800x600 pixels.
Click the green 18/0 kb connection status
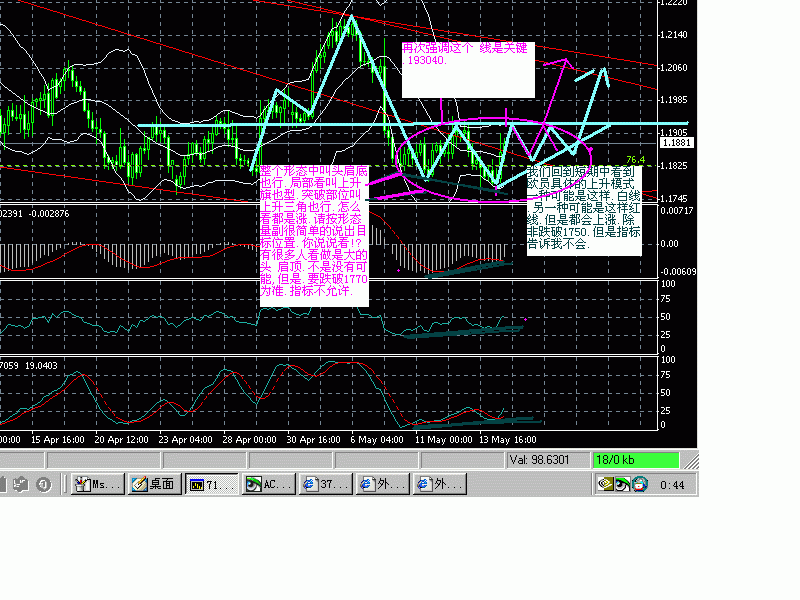635,460
